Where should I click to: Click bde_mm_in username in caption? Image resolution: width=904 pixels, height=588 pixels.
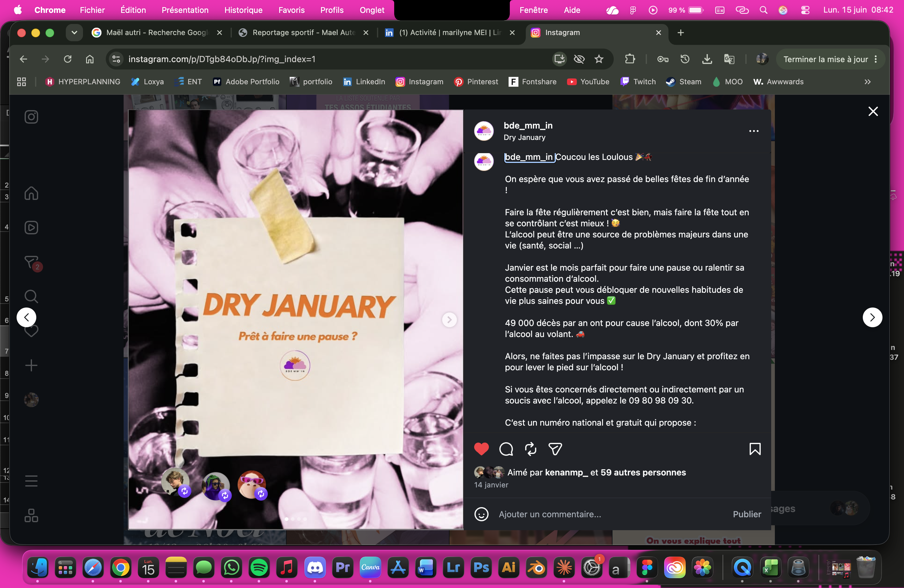click(529, 157)
